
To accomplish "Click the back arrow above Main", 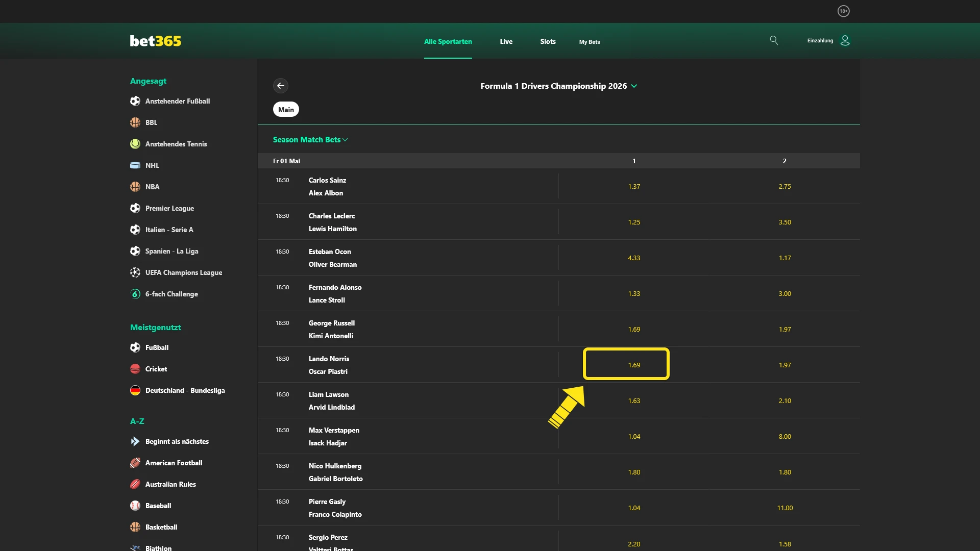I will tap(281, 86).
